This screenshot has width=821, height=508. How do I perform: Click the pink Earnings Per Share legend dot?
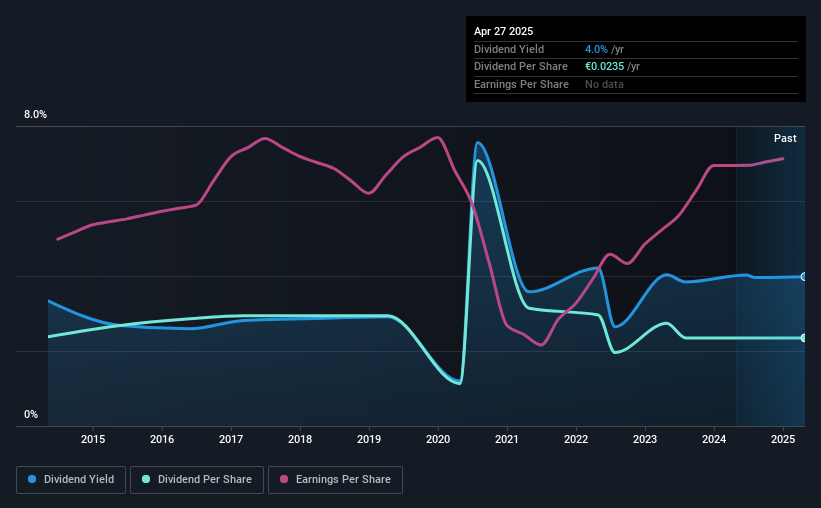coord(284,479)
